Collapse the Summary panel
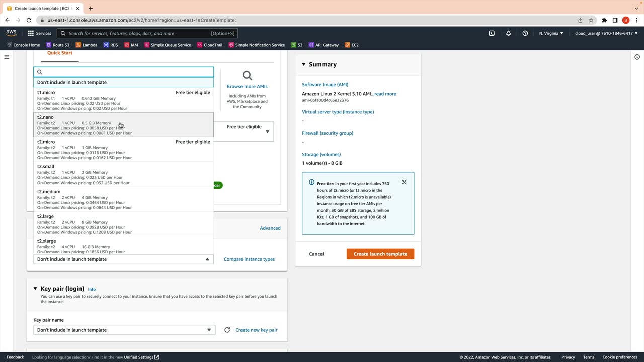Screen dimensions: 644x362 tap(303, 64)
